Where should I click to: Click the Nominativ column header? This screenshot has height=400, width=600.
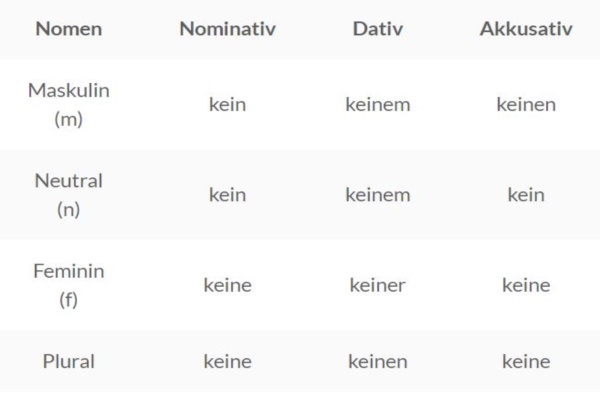tap(227, 29)
